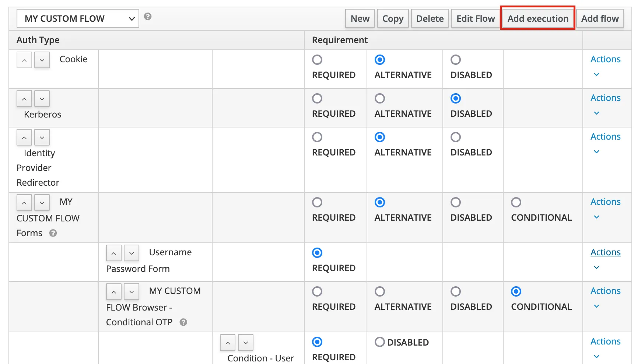Click the Copy flow button
The image size is (641, 364).
393,18
